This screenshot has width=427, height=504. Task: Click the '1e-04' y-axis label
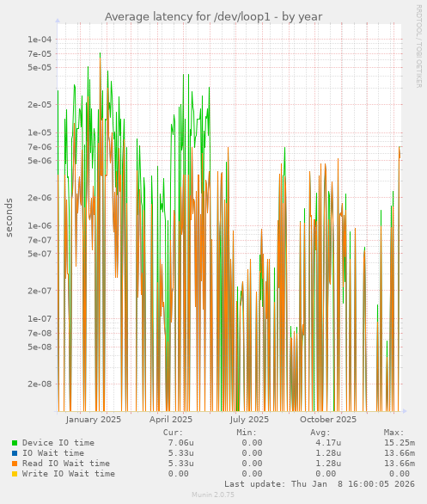(x=40, y=40)
